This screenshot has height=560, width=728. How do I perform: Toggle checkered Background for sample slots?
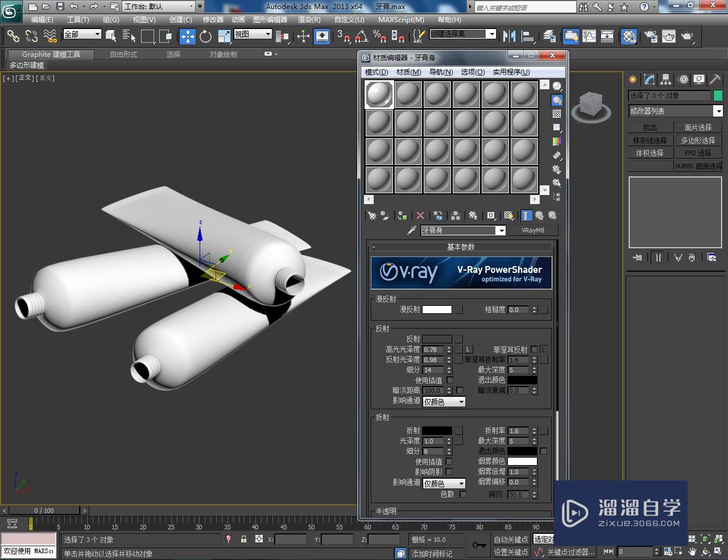(557, 114)
